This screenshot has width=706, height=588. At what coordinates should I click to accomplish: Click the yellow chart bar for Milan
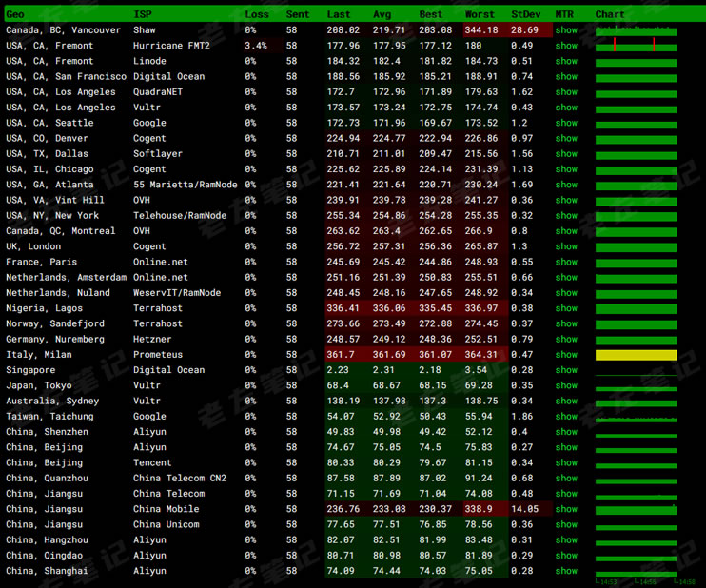click(x=637, y=355)
